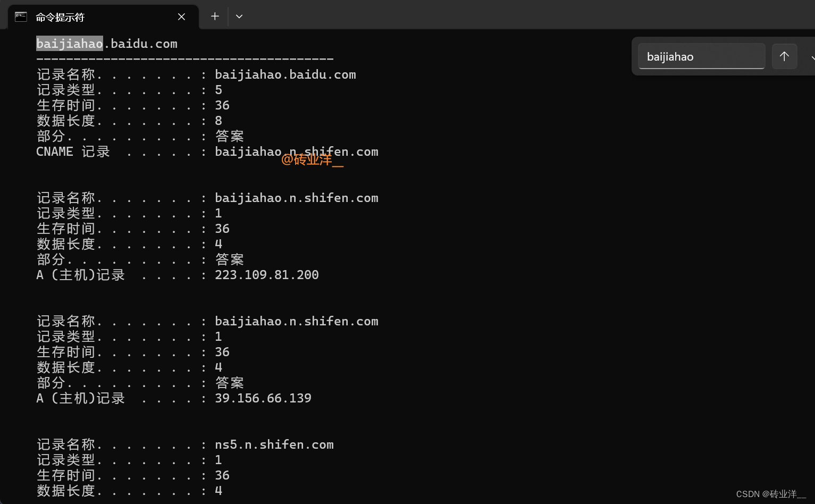815x504 pixels.
Task: Focus the find box containing baijiahao
Action: [701, 57]
